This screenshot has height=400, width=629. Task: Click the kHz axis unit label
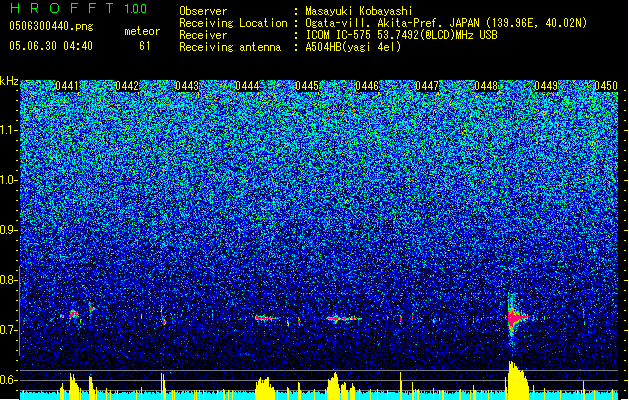pos(9,81)
